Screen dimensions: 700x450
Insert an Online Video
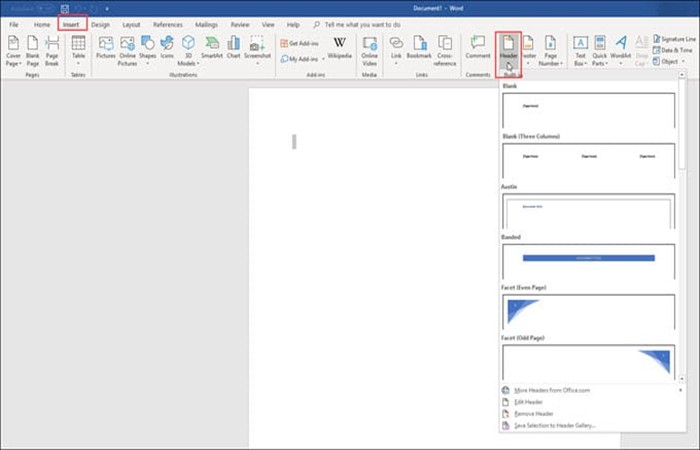point(369,47)
